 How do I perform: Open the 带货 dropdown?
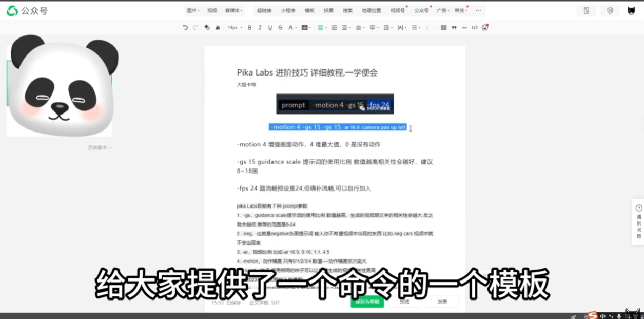coord(460,10)
